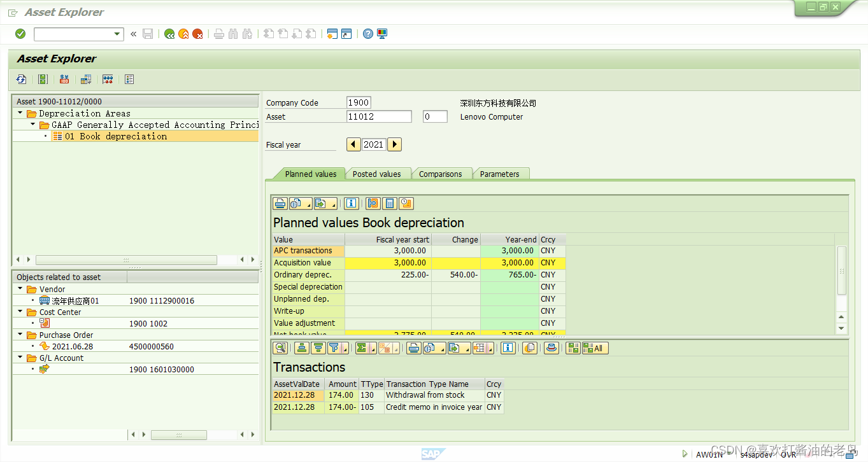Screen dimensions: 868x462
Task: Click the Company Code field
Action: tap(359, 102)
